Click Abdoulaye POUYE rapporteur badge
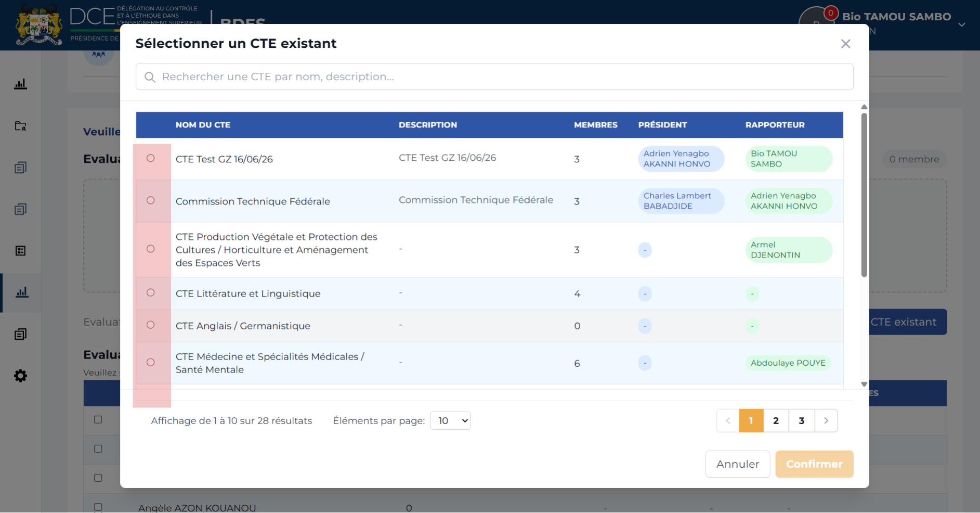980x513 pixels. [788, 363]
